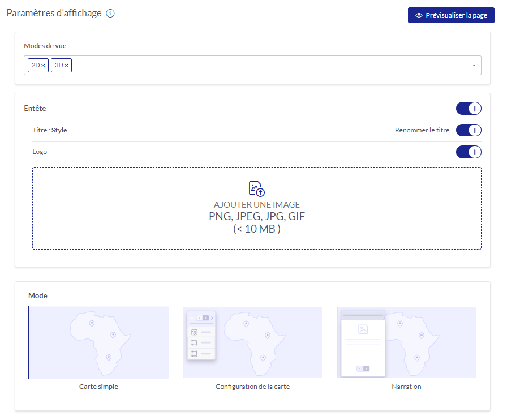Viewport: 507px width, 420px height.
Task: Click the Narration label
Action: click(x=406, y=387)
